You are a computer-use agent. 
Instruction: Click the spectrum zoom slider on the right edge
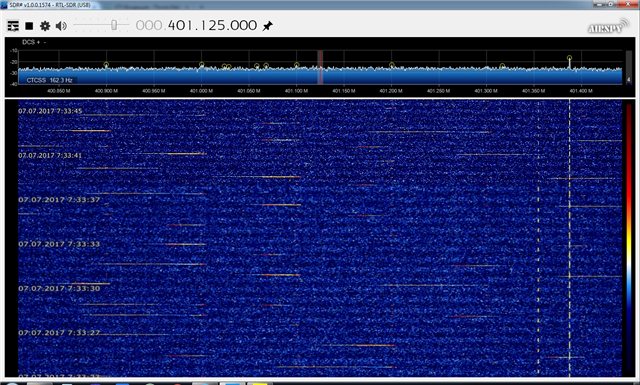[629, 67]
